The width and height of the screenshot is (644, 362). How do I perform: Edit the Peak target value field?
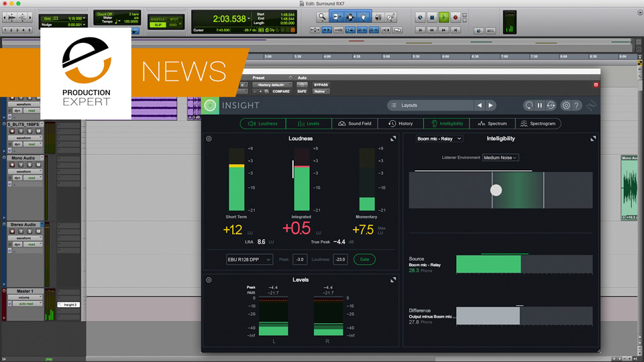click(x=300, y=259)
